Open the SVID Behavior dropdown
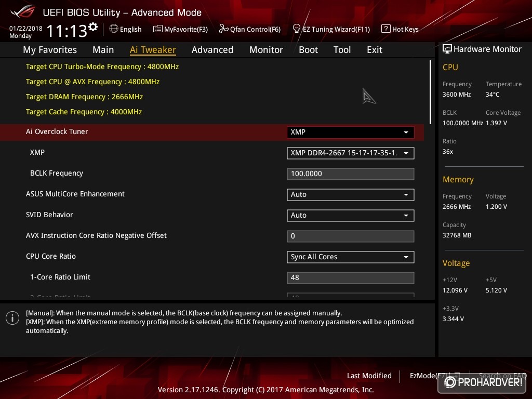 (x=350, y=216)
